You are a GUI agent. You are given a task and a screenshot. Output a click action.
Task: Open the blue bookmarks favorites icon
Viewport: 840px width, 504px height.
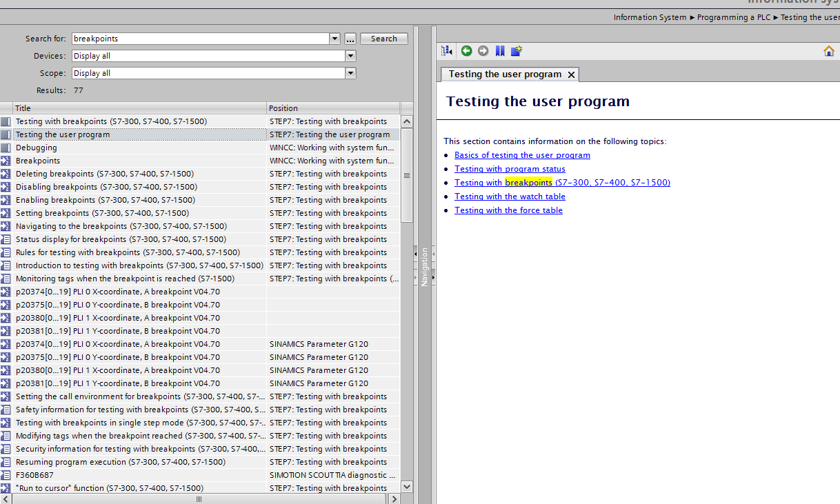pyautogui.click(x=500, y=50)
